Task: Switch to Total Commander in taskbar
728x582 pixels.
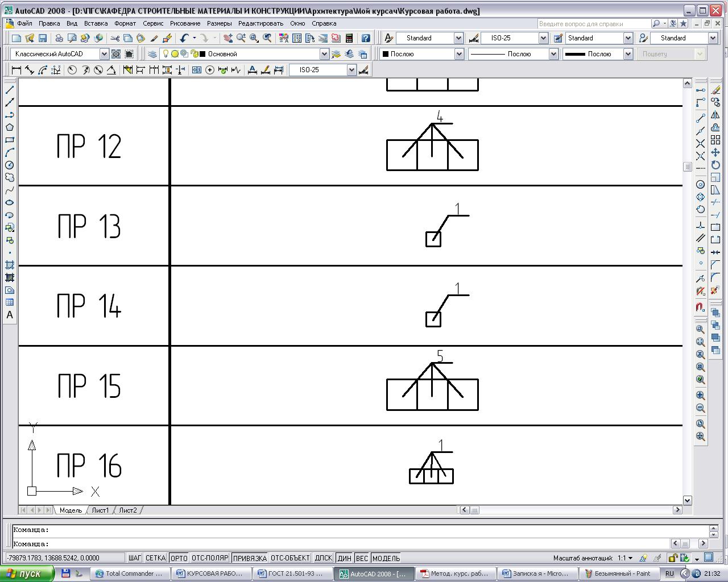Action: [x=131, y=573]
